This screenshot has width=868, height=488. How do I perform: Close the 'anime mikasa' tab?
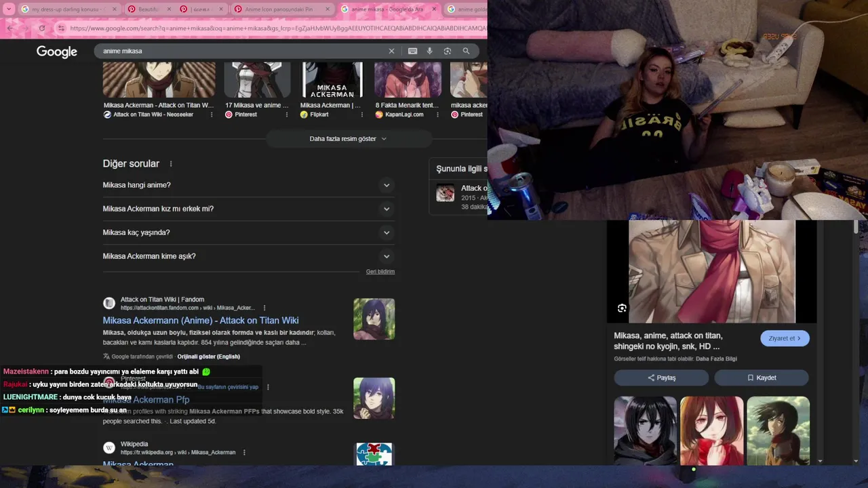[435, 9]
